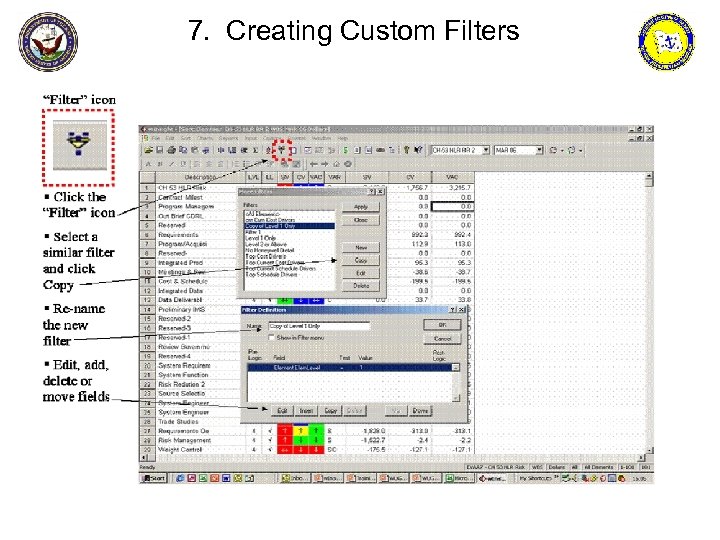Select 'Top Cost Drivers' filter
This screenshot has height=540, width=720.
tap(265, 256)
